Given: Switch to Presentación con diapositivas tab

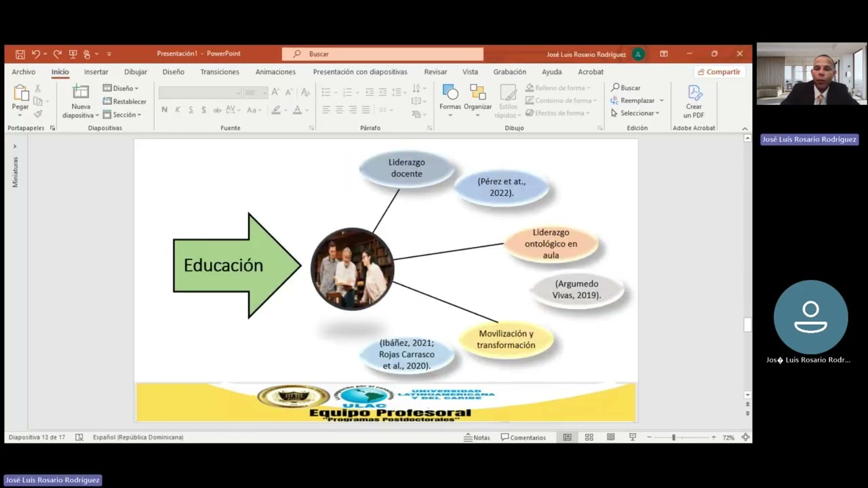Looking at the screenshot, I should click(360, 72).
